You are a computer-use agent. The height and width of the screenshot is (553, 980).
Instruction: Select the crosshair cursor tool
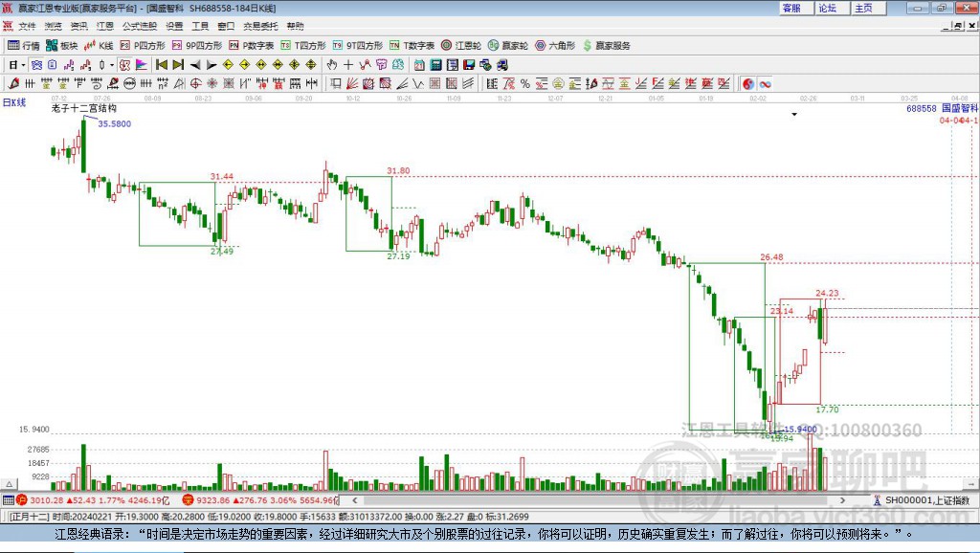tap(348, 65)
